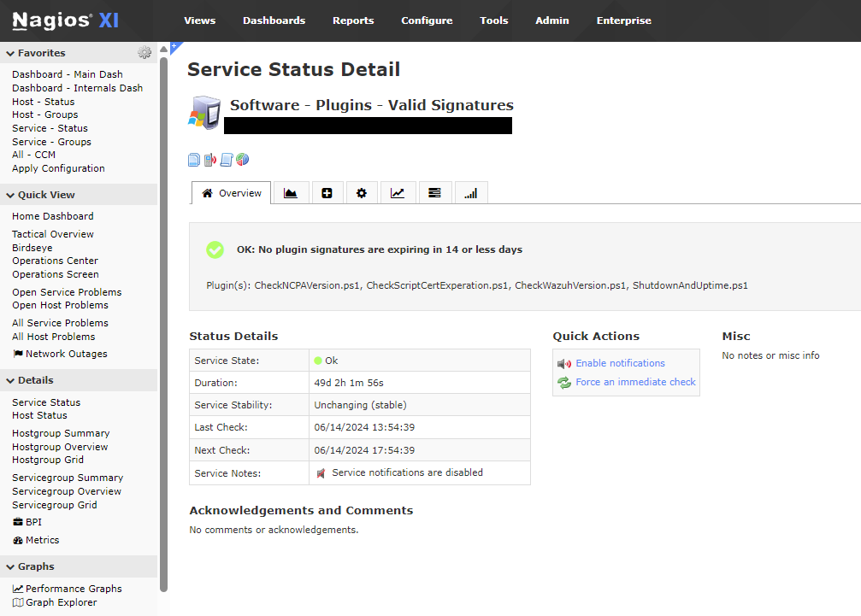Click the Next Check value 06/14/2024 17:54:39
Image resolution: width=861 pixels, height=616 pixels.
click(x=364, y=450)
